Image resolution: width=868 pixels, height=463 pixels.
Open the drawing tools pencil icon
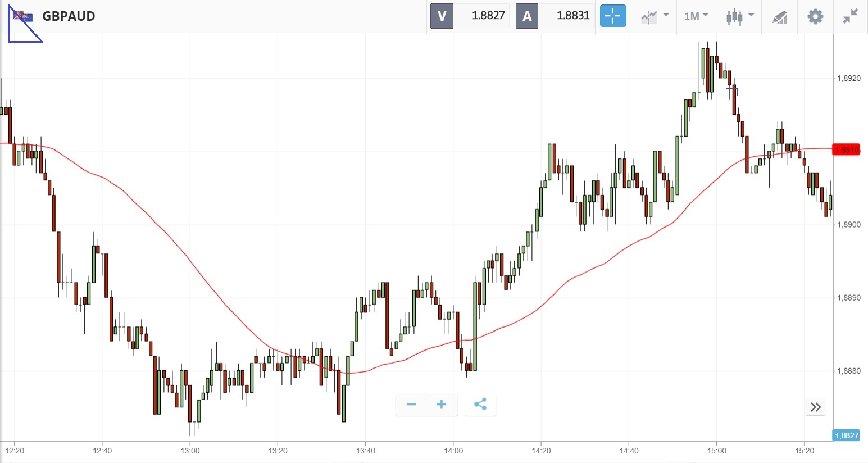[779, 16]
